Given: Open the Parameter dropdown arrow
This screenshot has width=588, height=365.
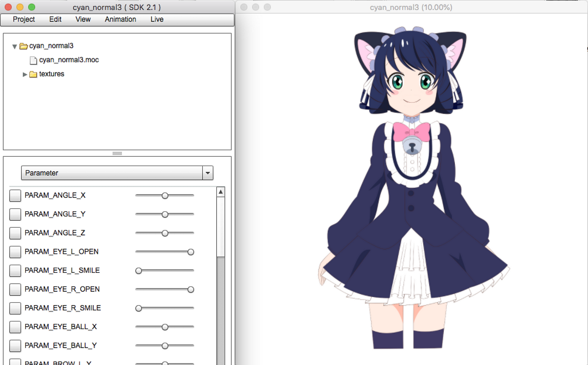Looking at the screenshot, I should 208,173.
